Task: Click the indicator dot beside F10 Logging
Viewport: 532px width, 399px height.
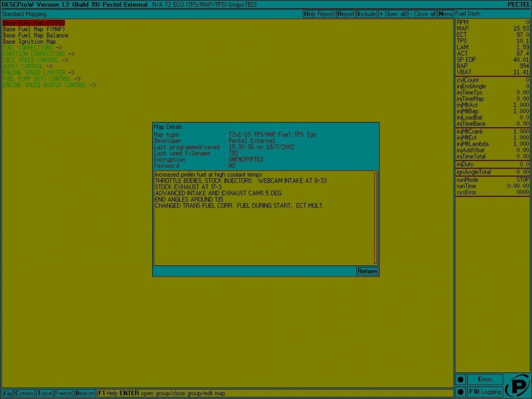Action: point(460,392)
